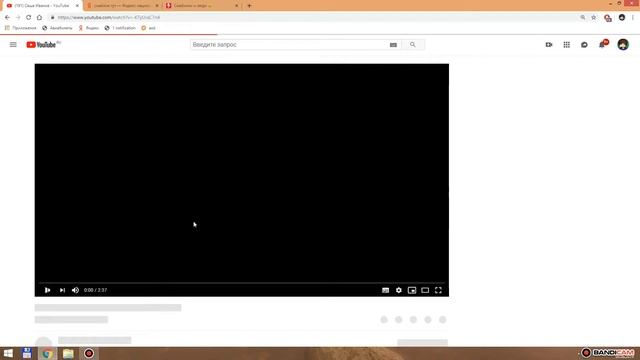
Task: Open the player settings gear
Action: click(x=398, y=290)
